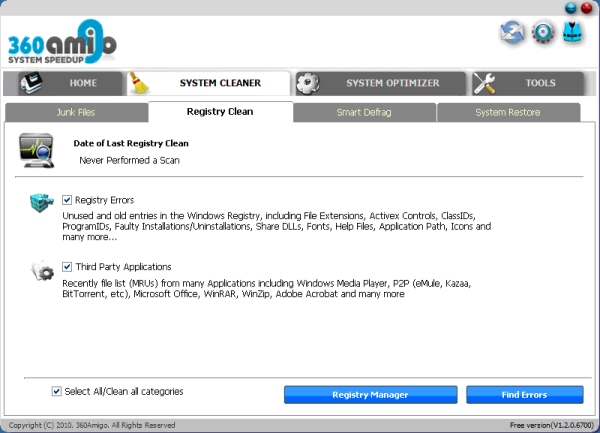Open the HOME main tab

63,83
